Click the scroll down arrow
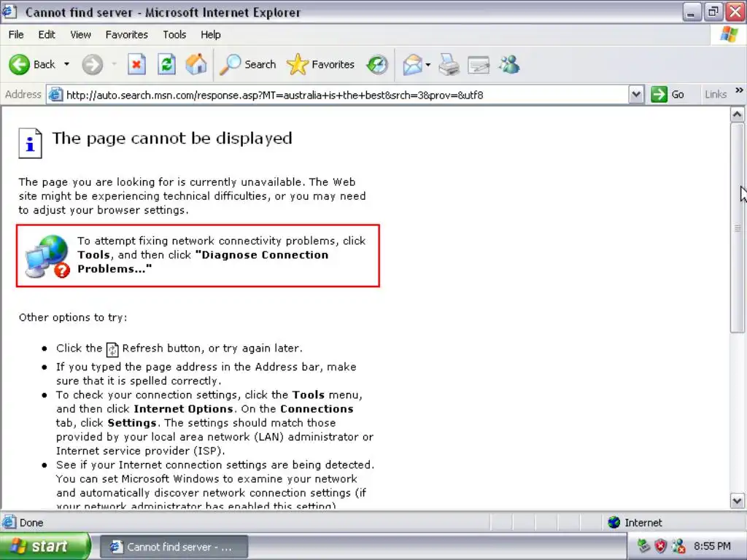This screenshot has height=560, width=747. coord(737,500)
